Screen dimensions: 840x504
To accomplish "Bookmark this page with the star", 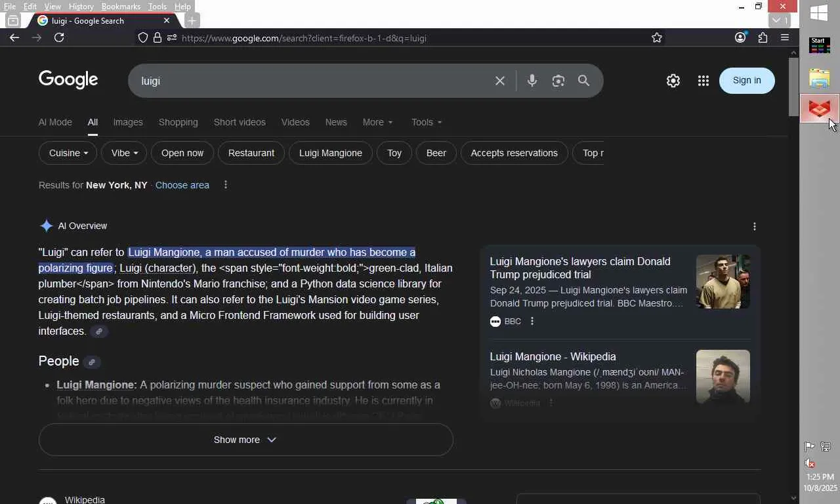I will pyautogui.click(x=657, y=38).
